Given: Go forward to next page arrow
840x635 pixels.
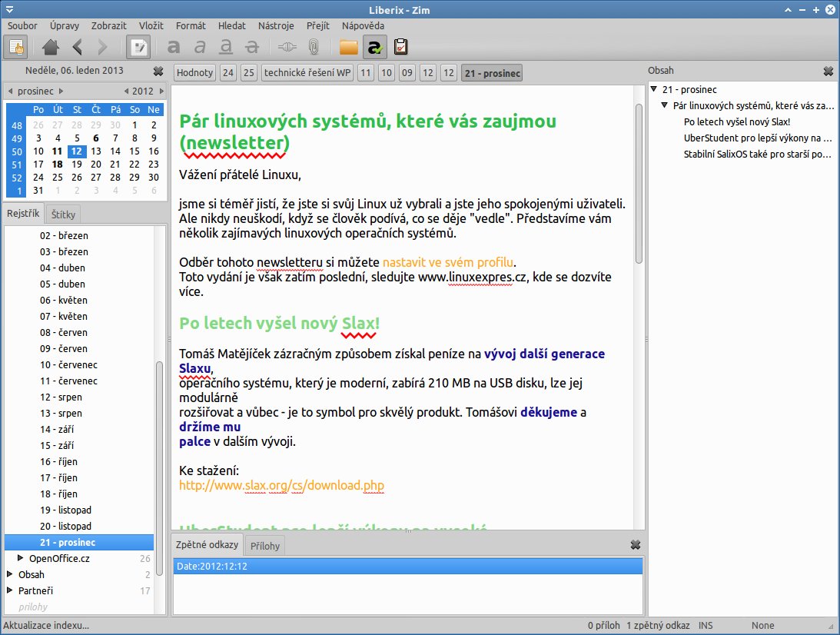Looking at the screenshot, I should tap(102, 47).
